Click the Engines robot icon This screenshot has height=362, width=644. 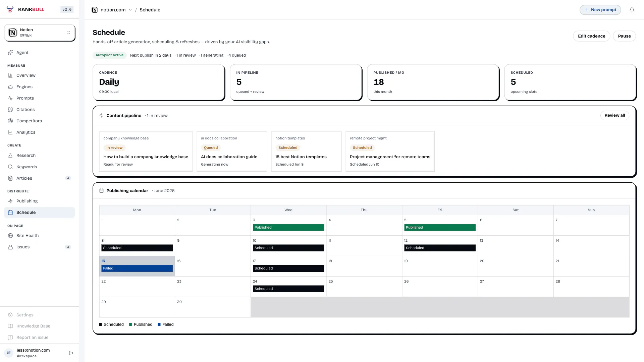(10, 87)
